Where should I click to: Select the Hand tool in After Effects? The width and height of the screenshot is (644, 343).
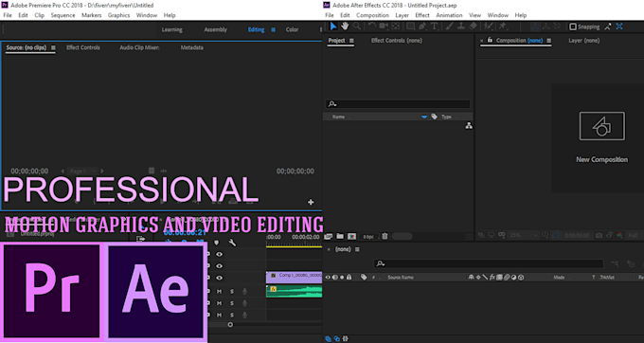tap(345, 27)
